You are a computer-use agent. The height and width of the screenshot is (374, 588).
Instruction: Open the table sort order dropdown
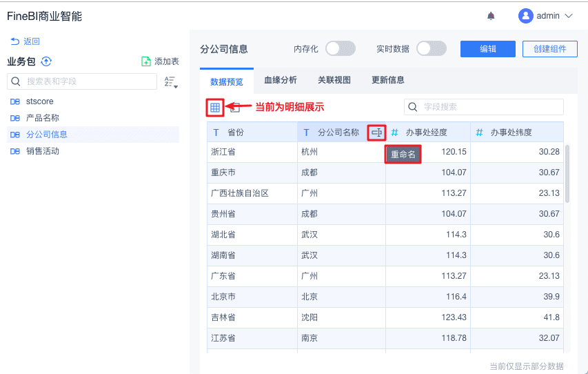click(x=171, y=82)
